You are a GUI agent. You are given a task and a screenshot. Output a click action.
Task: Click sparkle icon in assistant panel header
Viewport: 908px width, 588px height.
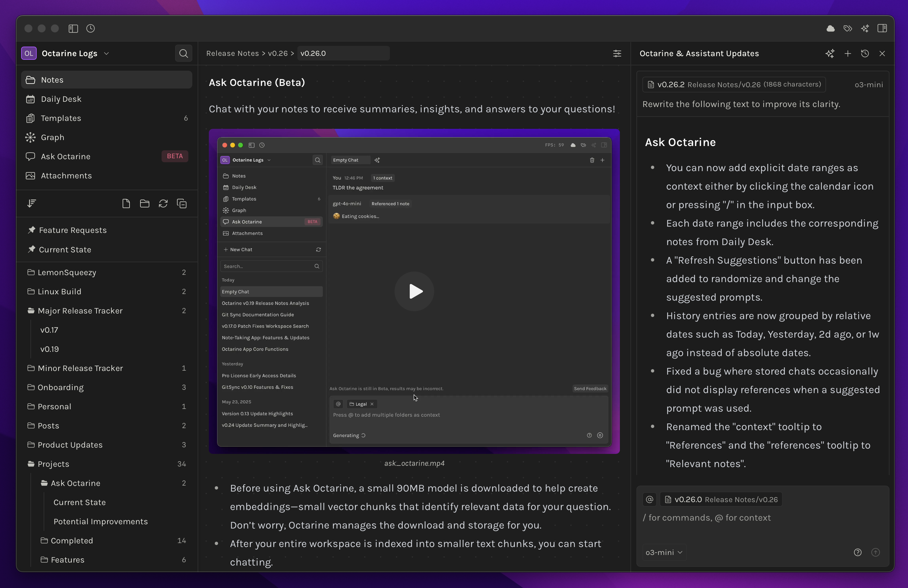click(830, 54)
